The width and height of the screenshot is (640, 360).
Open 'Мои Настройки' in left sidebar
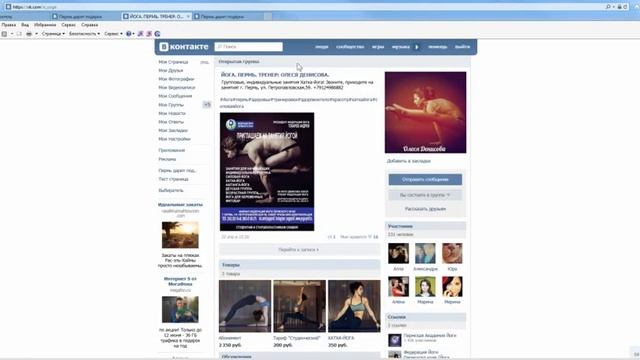(x=174, y=139)
